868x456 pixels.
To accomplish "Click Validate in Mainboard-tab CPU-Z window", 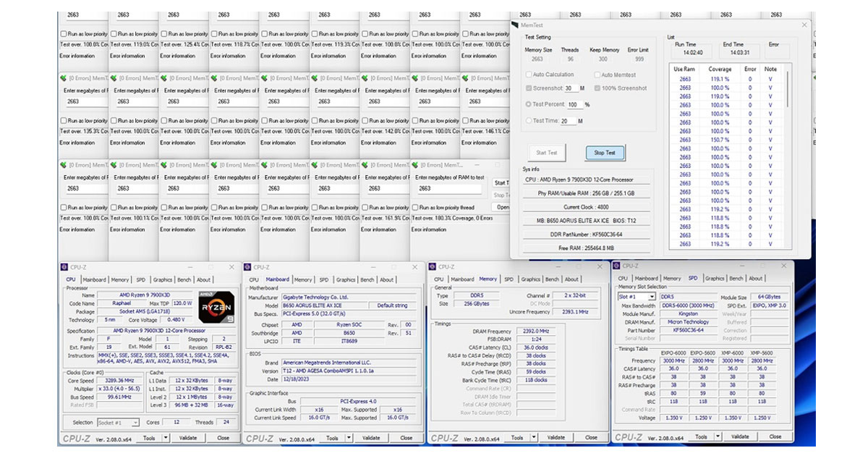I will point(372,438).
